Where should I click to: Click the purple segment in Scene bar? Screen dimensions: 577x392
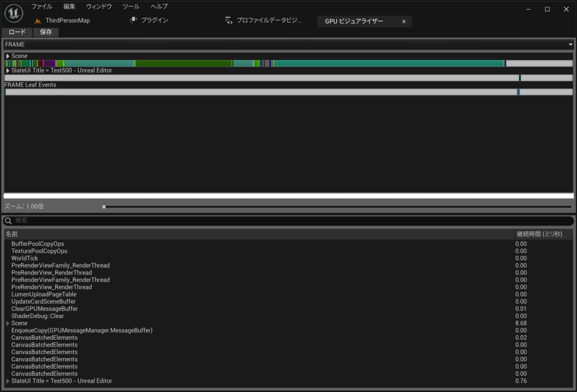tap(50, 63)
